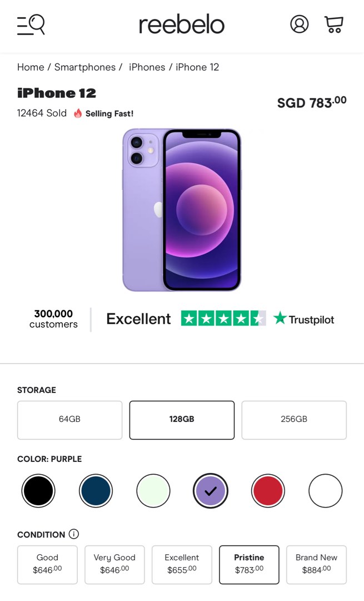Click the account profile icon

pos(300,24)
